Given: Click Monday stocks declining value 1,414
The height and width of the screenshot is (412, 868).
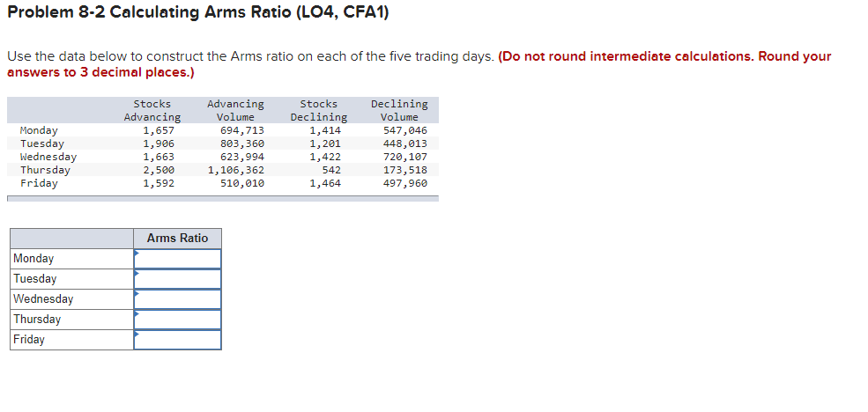Looking at the screenshot, I should click(325, 130).
